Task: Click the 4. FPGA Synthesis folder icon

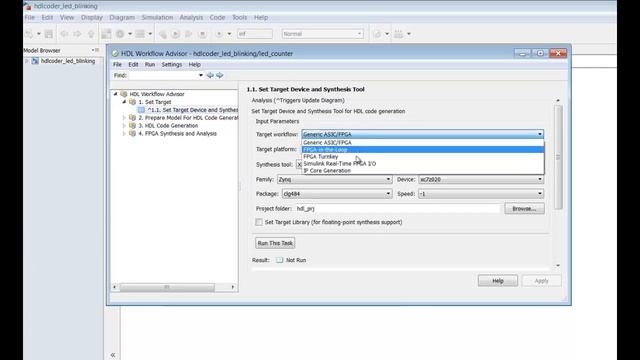Action: coord(132,133)
